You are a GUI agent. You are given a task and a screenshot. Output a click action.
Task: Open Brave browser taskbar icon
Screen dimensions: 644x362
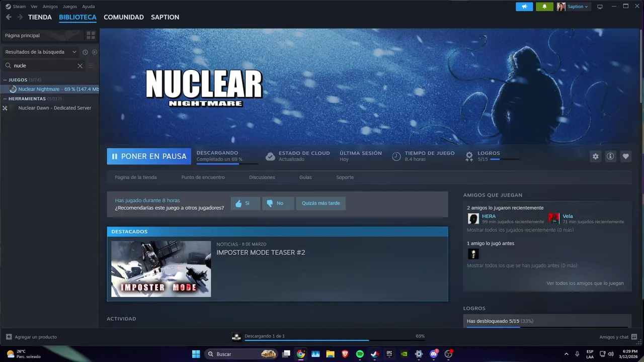pyautogui.click(x=345, y=354)
